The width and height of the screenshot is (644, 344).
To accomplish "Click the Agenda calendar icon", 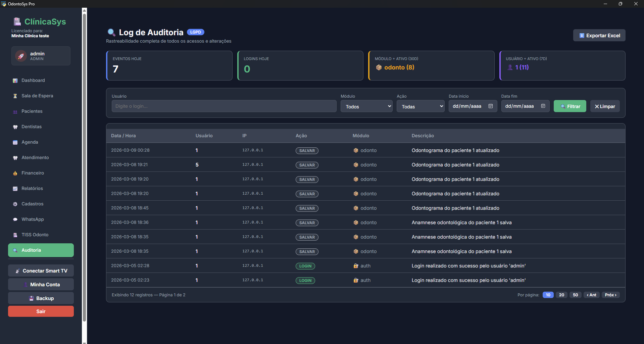I will pos(15,142).
